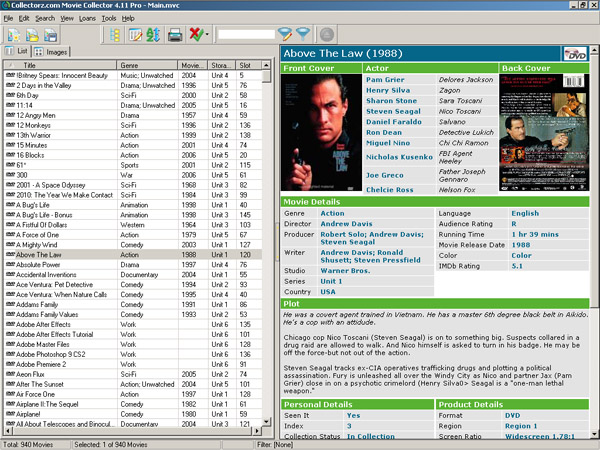The height and width of the screenshot is (450, 600).
Task: Open the Edit menu
Action: pos(24,18)
